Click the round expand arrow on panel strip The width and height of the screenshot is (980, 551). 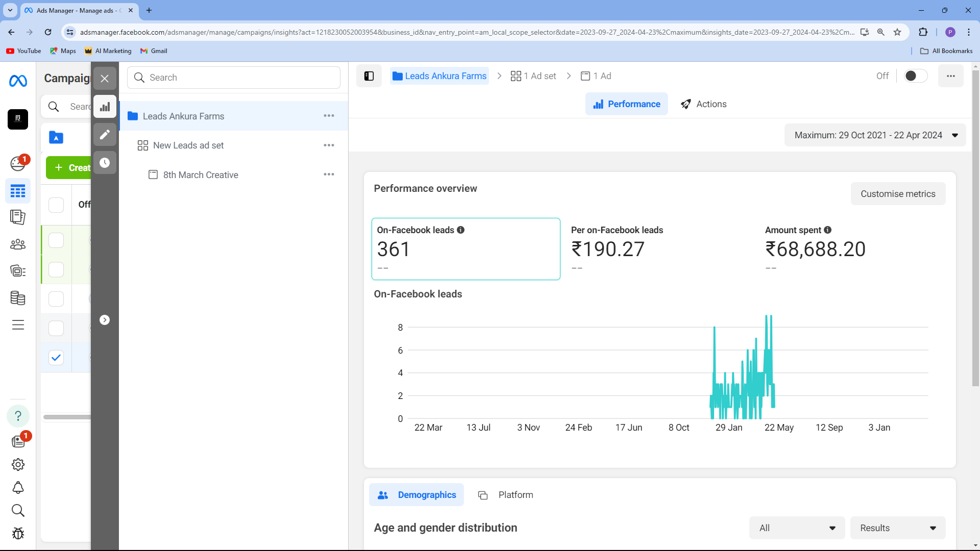pos(105,320)
